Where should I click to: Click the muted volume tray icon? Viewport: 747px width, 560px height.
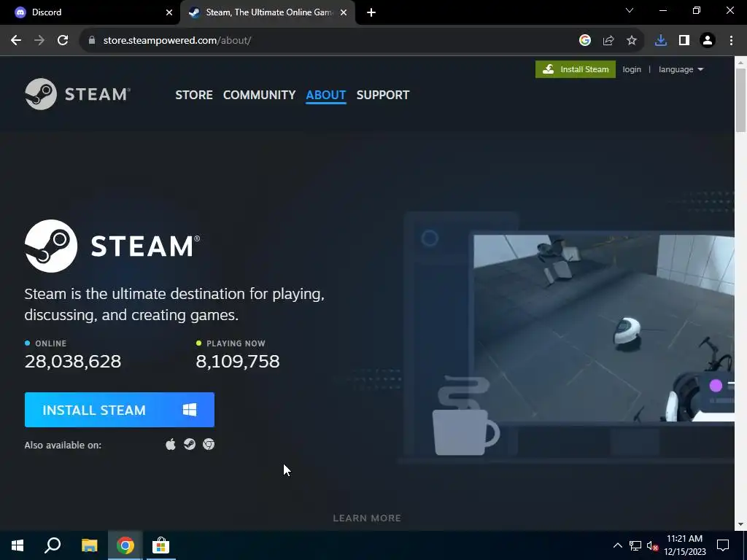pyautogui.click(x=652, y=545)
